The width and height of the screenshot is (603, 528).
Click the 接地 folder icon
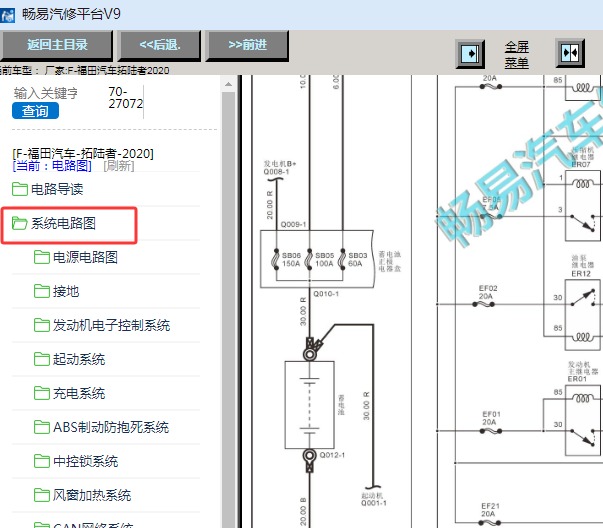click(42, 291)
